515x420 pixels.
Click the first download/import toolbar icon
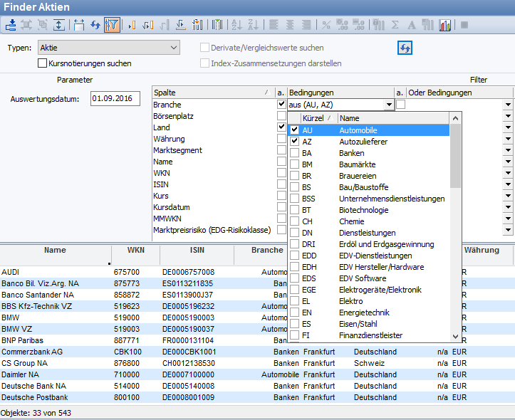pos(11,25)
